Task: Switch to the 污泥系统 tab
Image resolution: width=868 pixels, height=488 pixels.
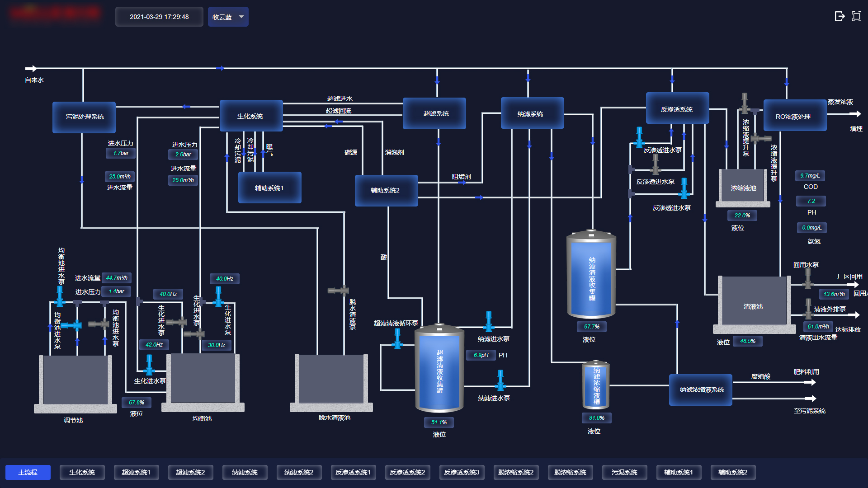Action: (x=624, y=472)
